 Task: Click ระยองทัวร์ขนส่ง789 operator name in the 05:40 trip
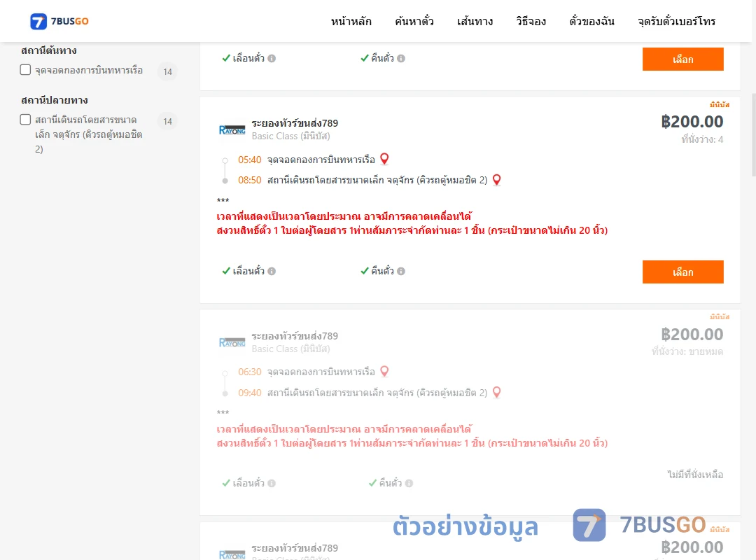coord(295,123)
